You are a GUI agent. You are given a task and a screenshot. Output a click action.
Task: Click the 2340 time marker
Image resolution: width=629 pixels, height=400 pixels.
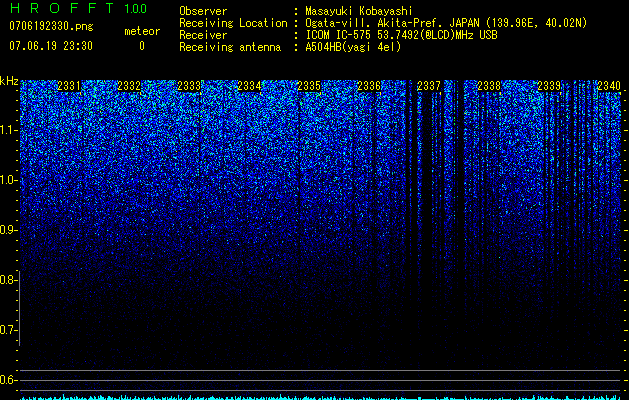(x=609, y=86)
